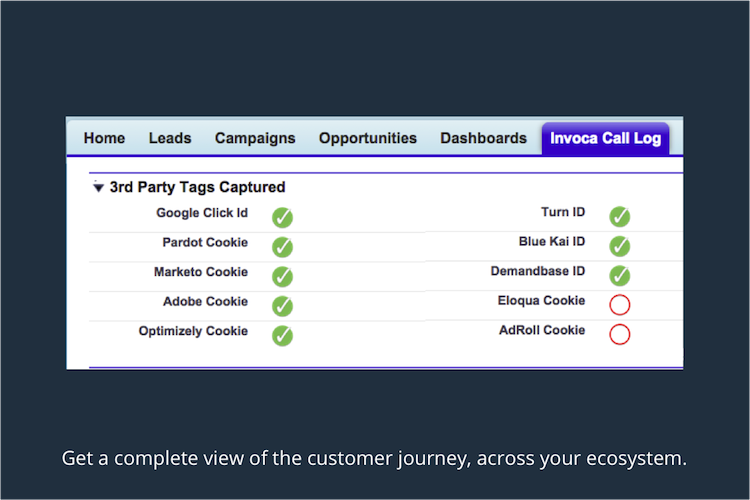Click the Eloqua Cookie label
The width and height of the screenshot is (750, 500).
tap(541, 301)
